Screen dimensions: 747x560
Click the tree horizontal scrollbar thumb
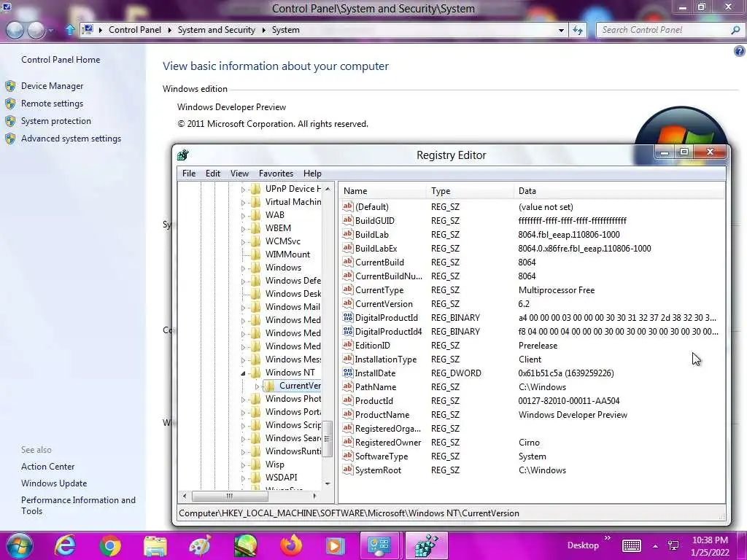click(230, 496)
